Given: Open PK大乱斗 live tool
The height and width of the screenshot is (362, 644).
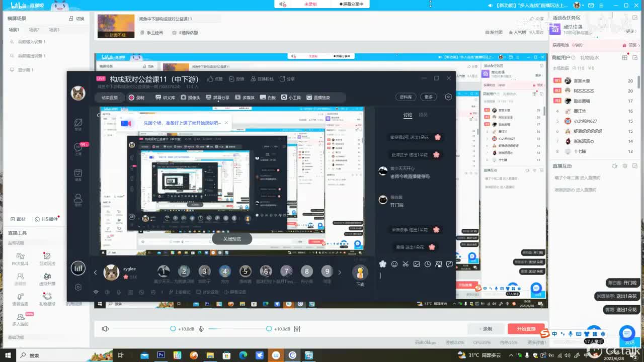Looking at the screenshot, I should coord(20,258).
